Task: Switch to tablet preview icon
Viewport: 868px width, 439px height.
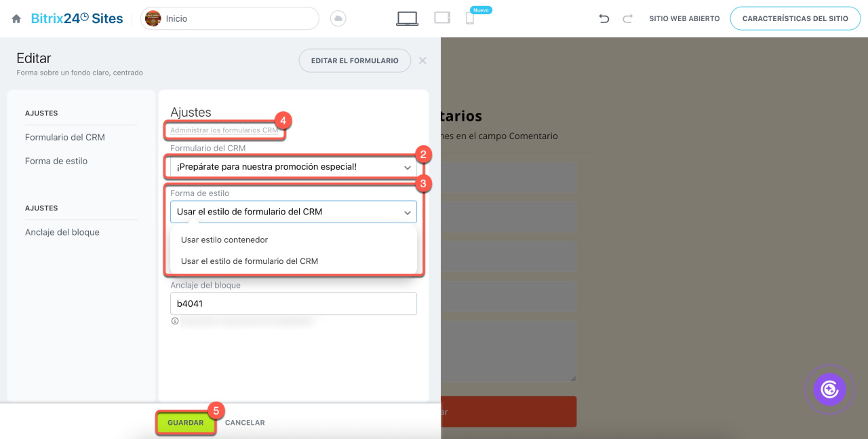Action: coord(442,18)
